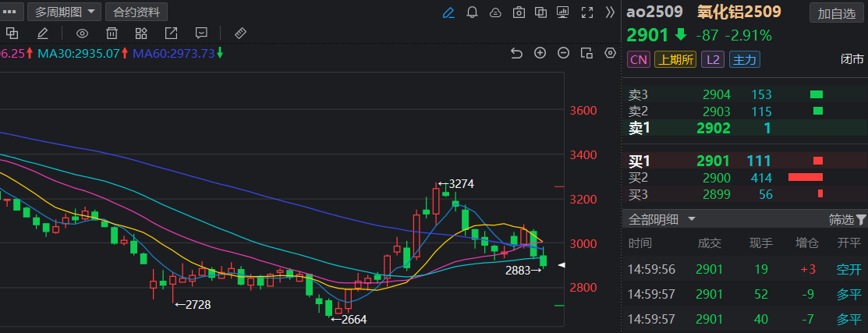The width and height of the screenshot is (868, 333).
Task: Toggle the L2 market data tag
Action: 712,59
